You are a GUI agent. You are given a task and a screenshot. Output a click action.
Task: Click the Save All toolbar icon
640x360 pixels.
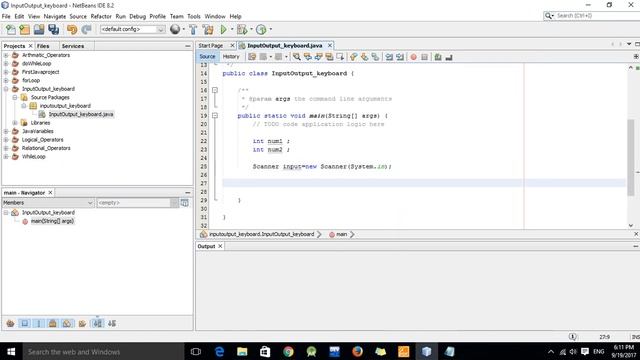[x=53, y=29]
